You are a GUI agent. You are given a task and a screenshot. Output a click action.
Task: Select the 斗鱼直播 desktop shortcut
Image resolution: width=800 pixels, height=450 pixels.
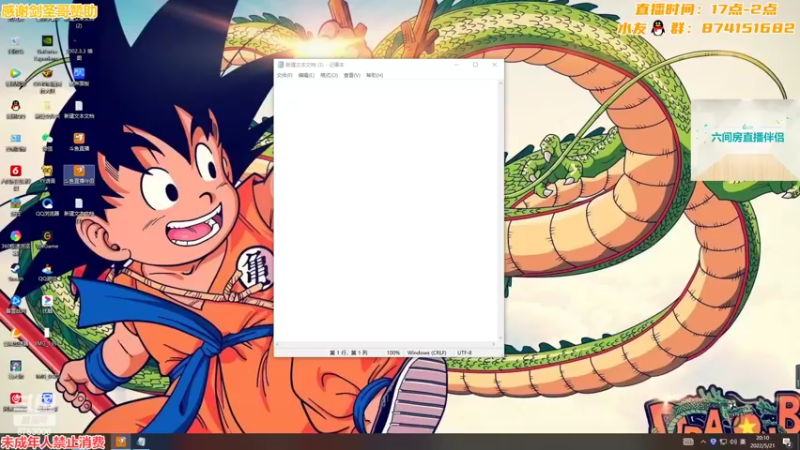coord(79,142)
